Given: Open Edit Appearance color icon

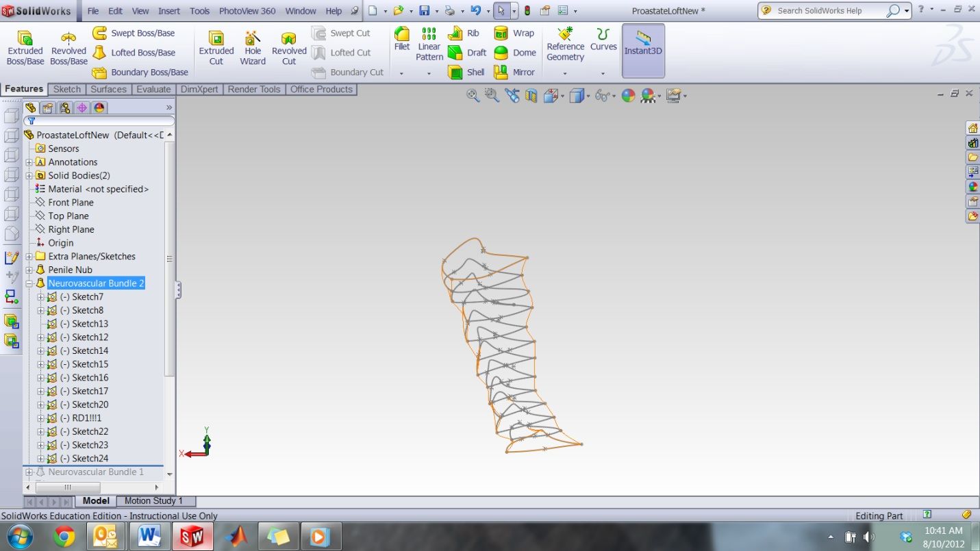Looking at the screenshot, I should 628,96.
